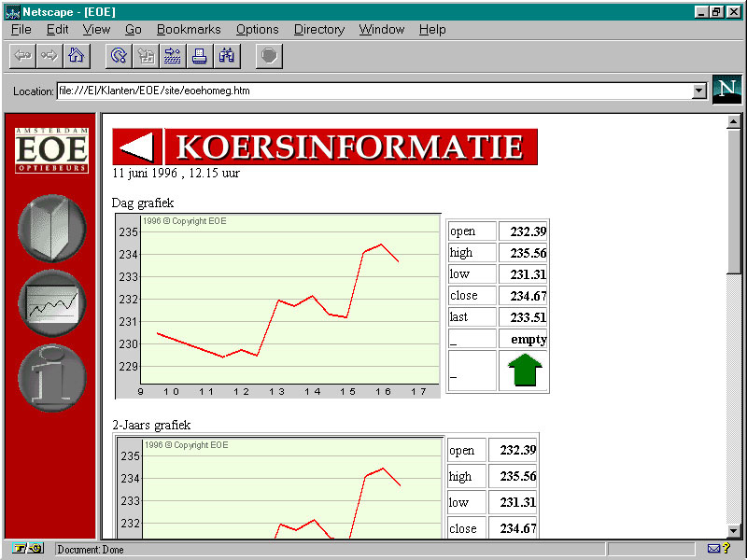This screenshot has height=560, width=747.
Task: Click the mail envelope status bar icon
Action: click(x=713, y=549)
